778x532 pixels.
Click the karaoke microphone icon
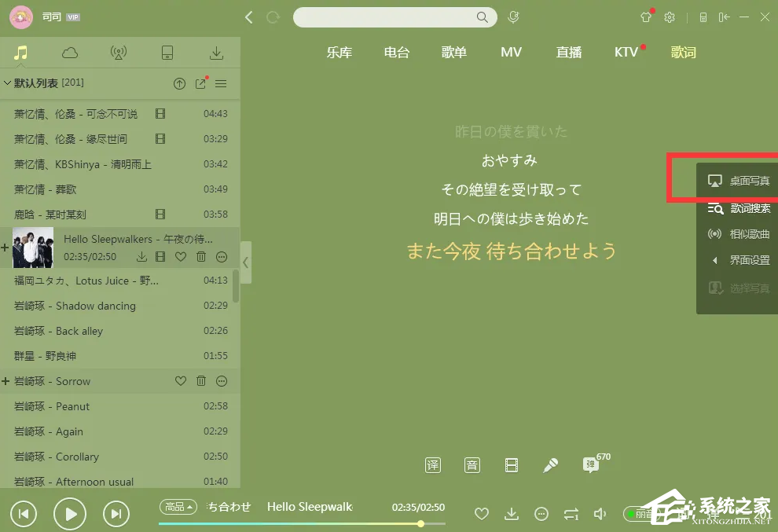coord(550,465)
